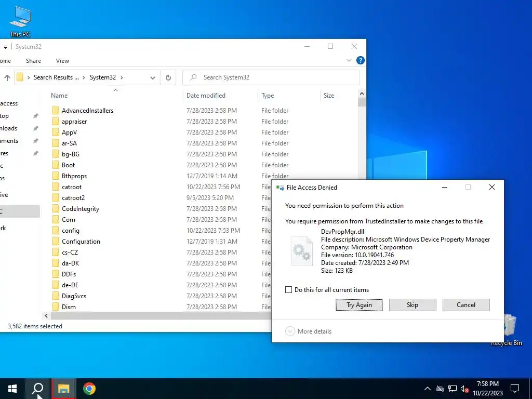Screen dimensions: 532x399
Task: Click the OneDrive offline tray icon
Action: (x=440, y=389)
